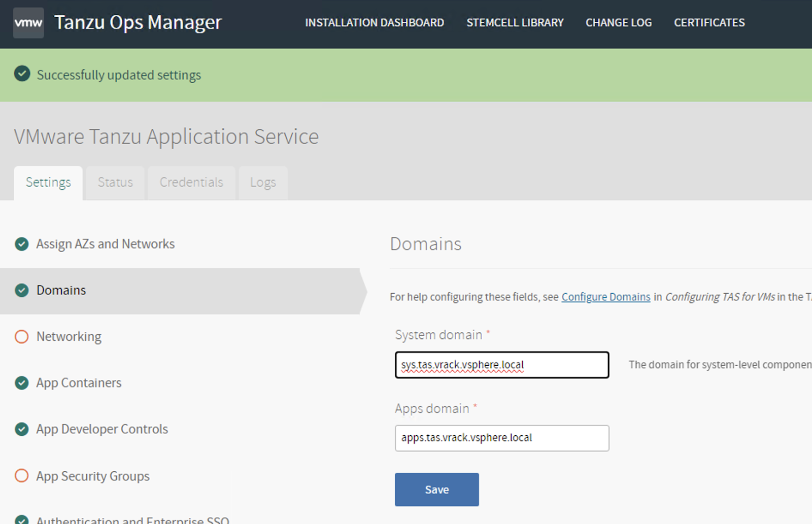The width and height of the screenshot is (812, 524).
Task: Click the checkmark icon beside App Containers
Action: click(22, 383)
